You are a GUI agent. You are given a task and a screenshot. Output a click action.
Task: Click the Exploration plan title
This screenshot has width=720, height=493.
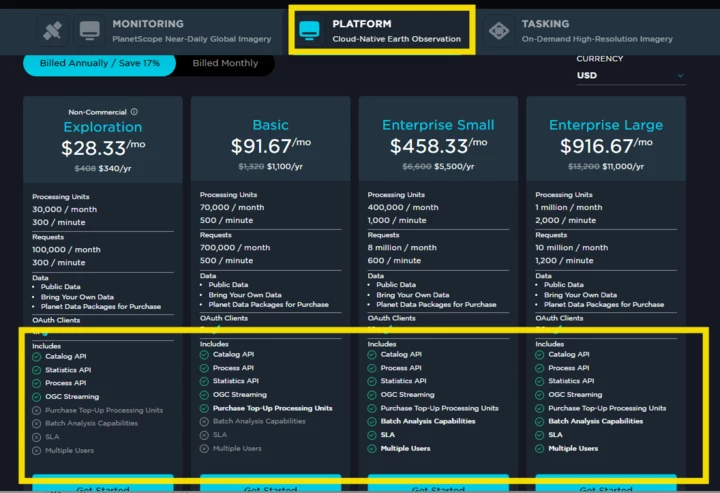tap(103, 127)
